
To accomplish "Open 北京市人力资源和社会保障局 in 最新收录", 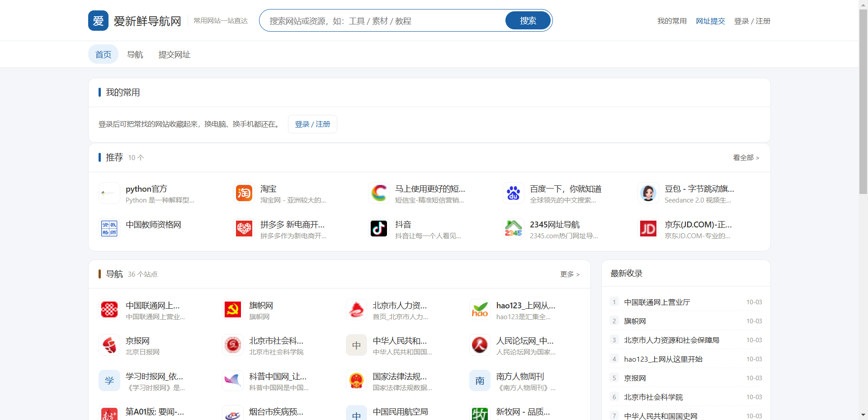I will pyautogui.click(x=686, y=340).
